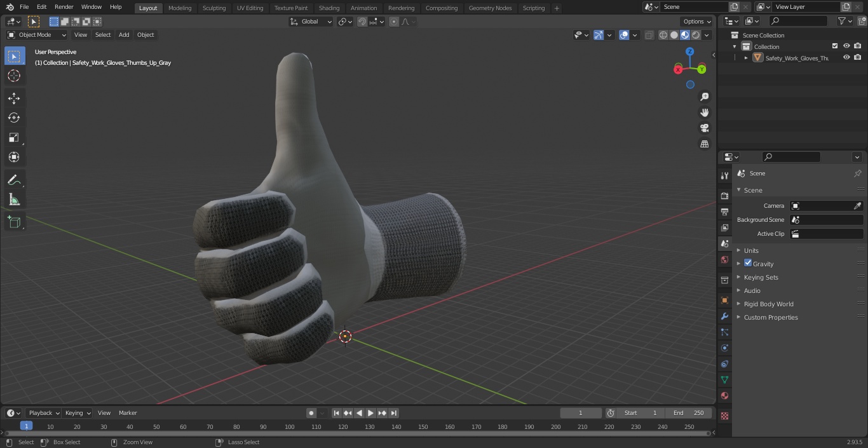The height and width of the screenshot is (448, 868).
Task: Open World properties tab
Action: 724,259
